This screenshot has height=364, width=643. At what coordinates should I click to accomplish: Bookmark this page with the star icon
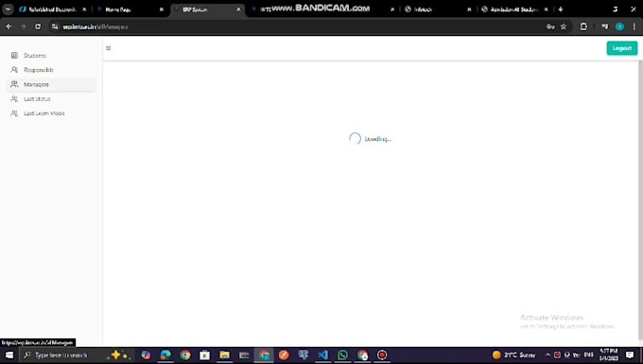(x=564, y=26)
